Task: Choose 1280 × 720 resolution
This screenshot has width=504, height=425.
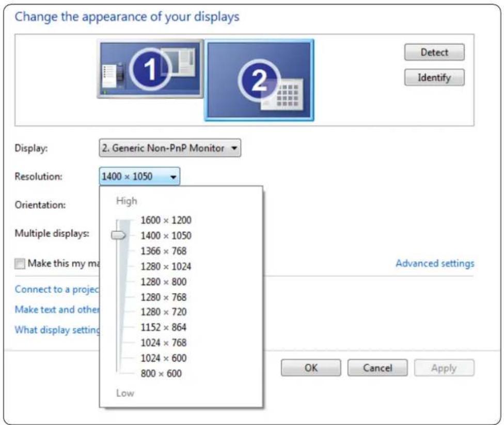Action: tap(164, 312)
